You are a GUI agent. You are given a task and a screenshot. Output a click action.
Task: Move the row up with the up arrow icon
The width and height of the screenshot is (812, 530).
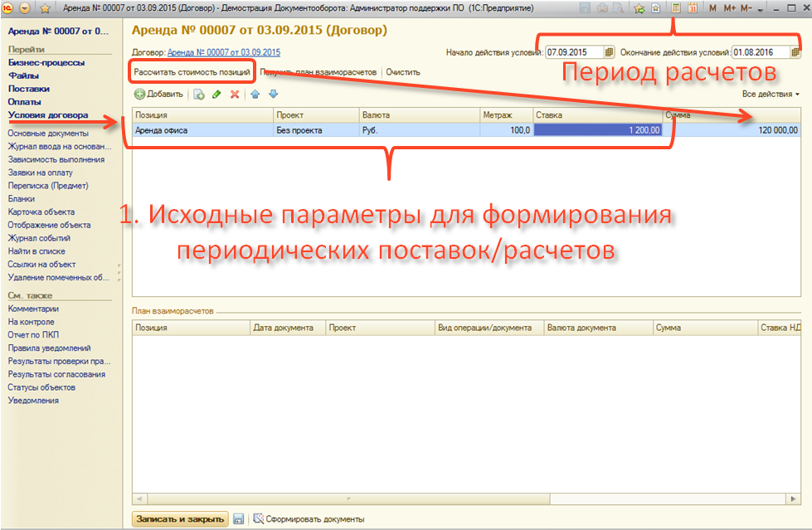pos(255,95)
